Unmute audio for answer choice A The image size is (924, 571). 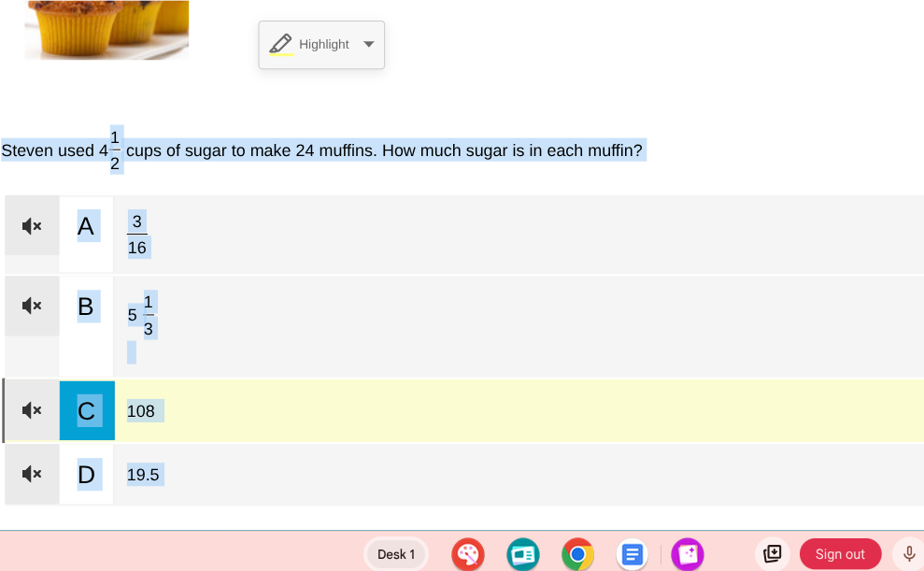click(x=32, y=225)
